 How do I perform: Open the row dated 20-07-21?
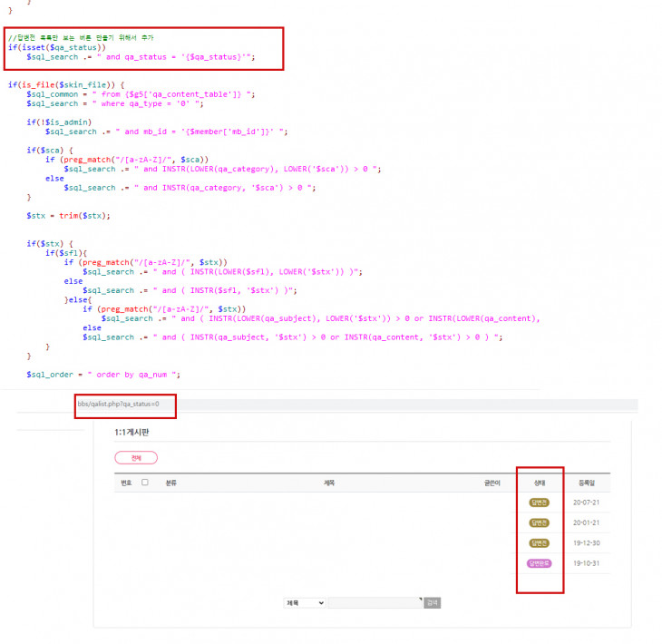362,503
